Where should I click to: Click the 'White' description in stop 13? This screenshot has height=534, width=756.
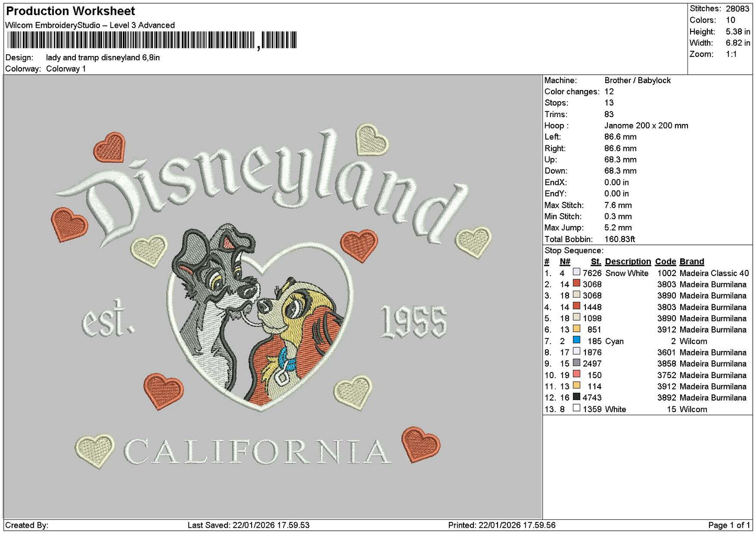click(616, 409)
